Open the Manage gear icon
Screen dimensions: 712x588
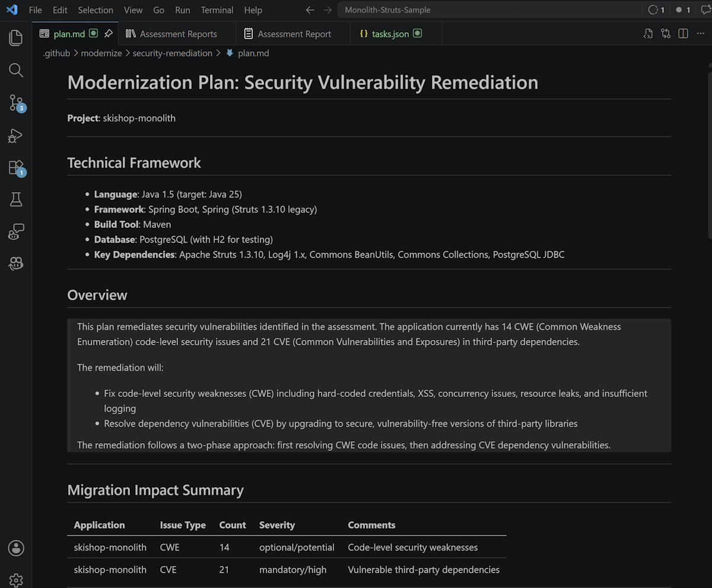(16, 580)
